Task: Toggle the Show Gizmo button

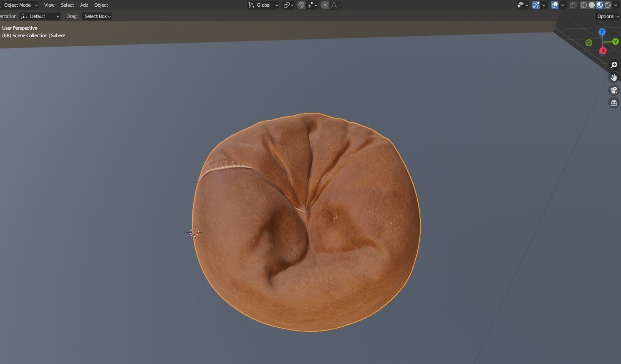Action: (x=536, y=5)
